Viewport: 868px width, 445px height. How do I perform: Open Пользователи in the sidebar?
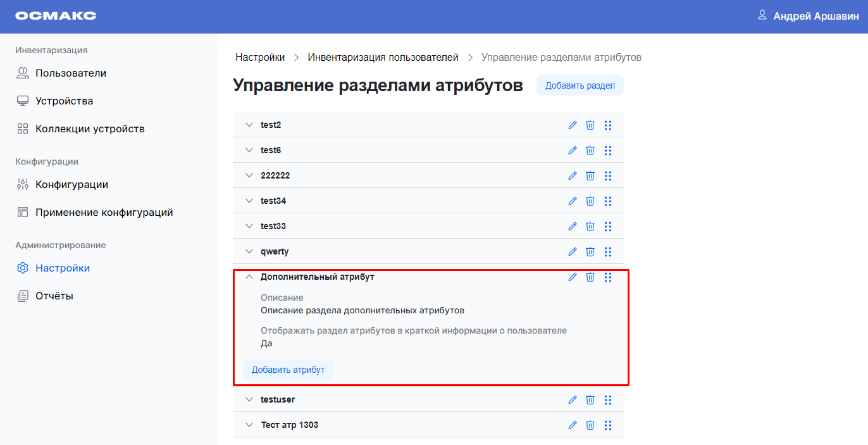tap(70, 73)
